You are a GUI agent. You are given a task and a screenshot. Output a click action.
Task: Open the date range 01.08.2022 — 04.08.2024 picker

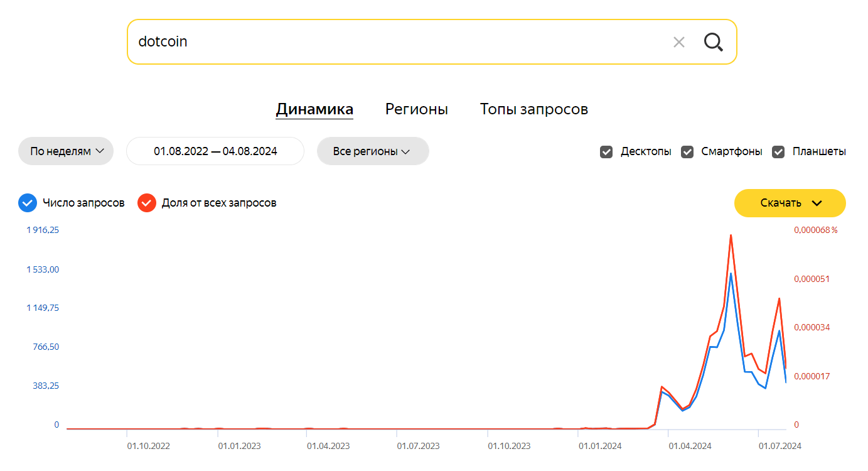215,151
